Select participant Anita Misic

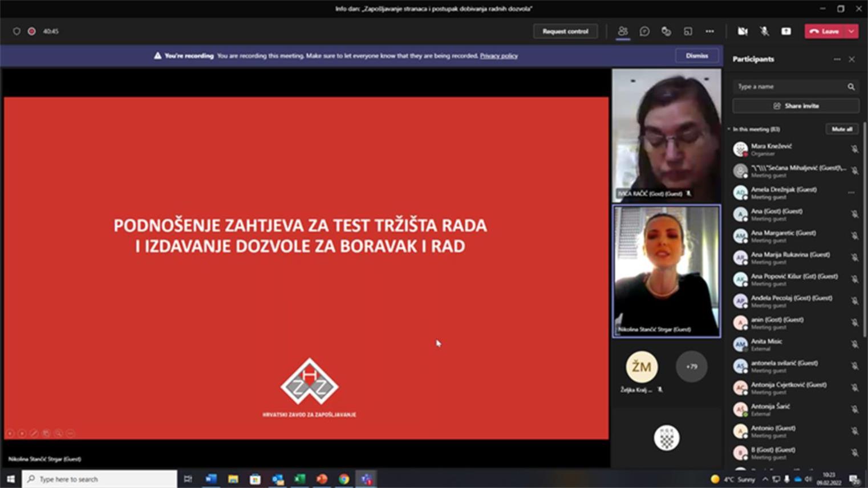click(x=796, y=344)
